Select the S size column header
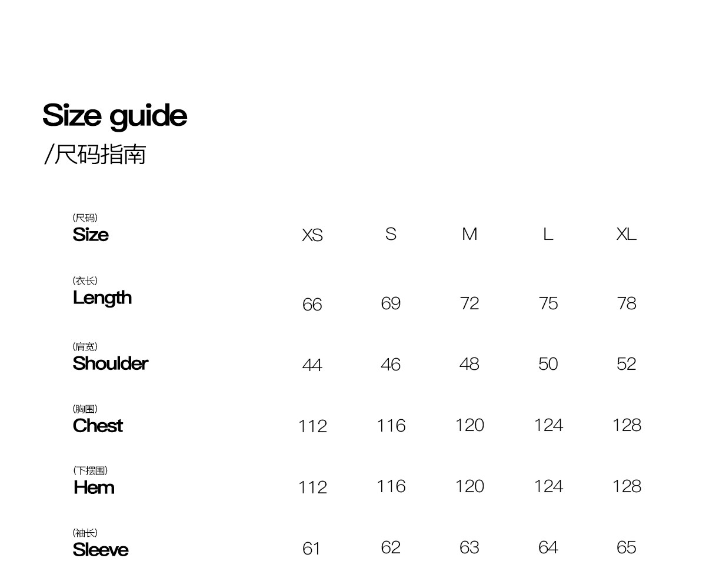 [391, 234]
